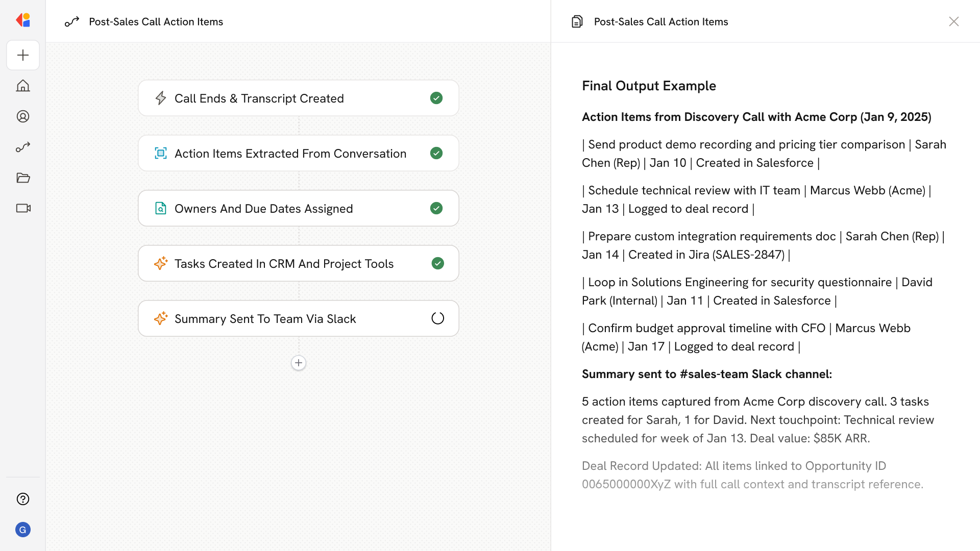Select the Summary Sent To Team Via Slack node
Image resolution: width=980 pixels, height=551 pixels.
[299, 318]
